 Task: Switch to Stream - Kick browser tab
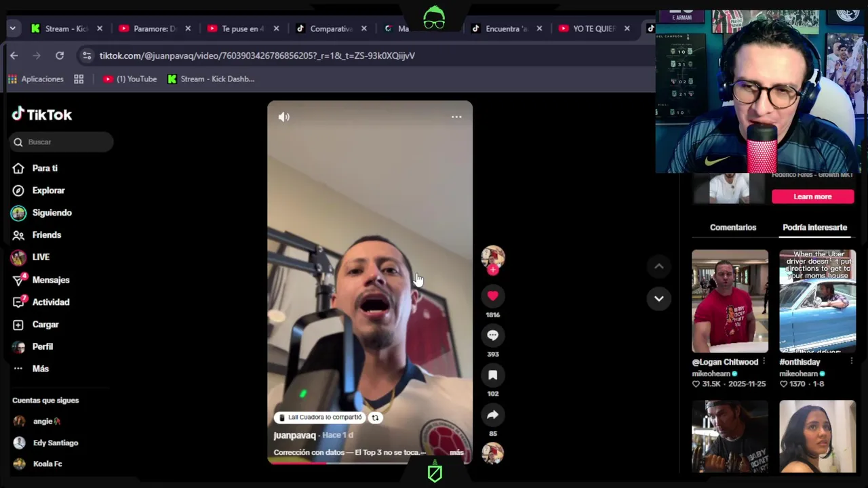(x=66, y=28)
